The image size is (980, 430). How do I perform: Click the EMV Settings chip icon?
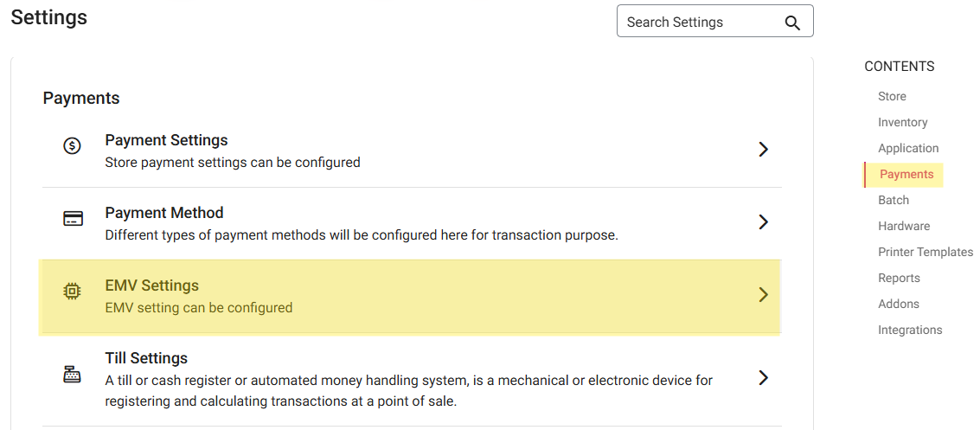[73, 292]
